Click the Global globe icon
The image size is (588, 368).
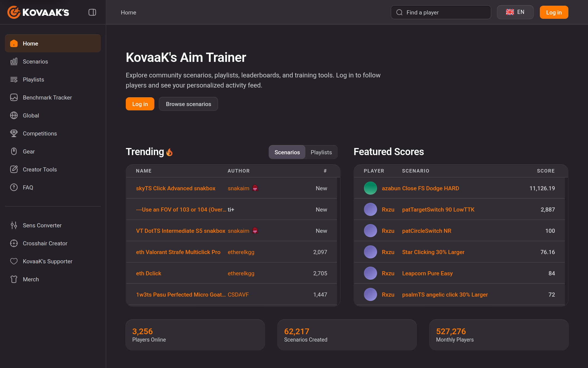coord(14,115)
